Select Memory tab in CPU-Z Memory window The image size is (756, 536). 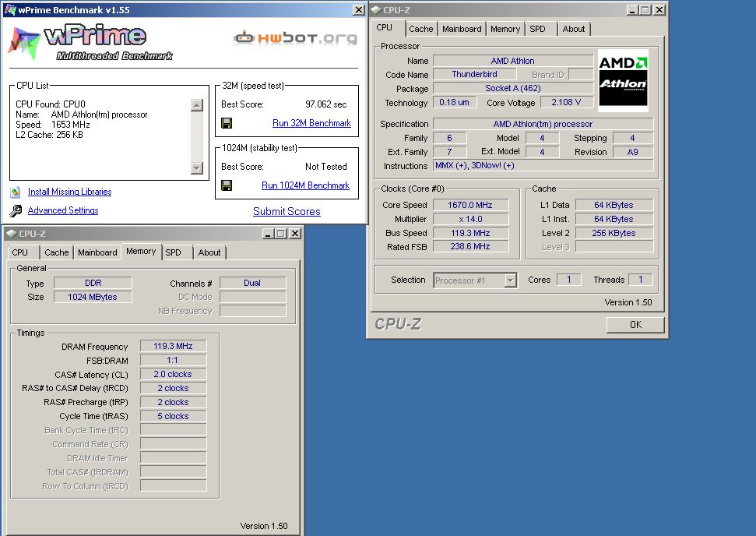click(141, 251)
